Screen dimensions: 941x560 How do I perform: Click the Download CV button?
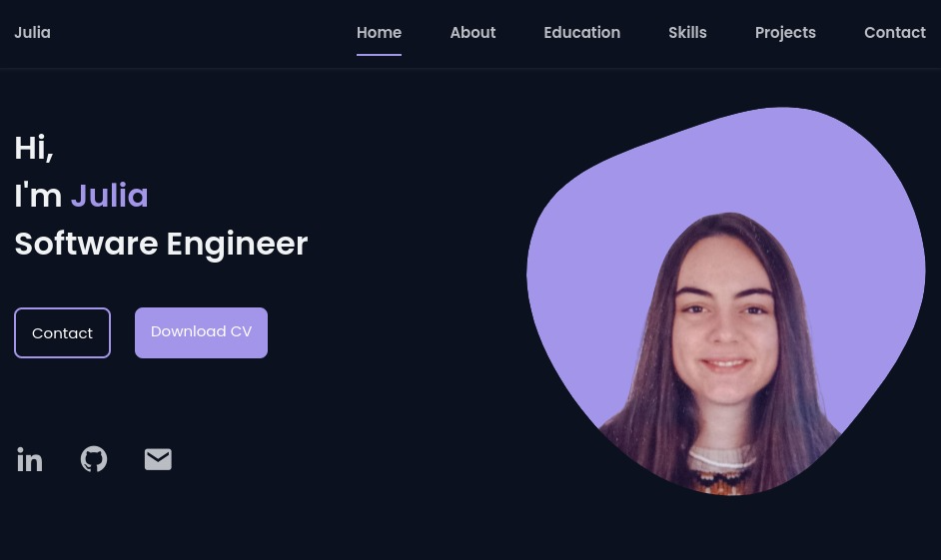(x=201, y=332)
